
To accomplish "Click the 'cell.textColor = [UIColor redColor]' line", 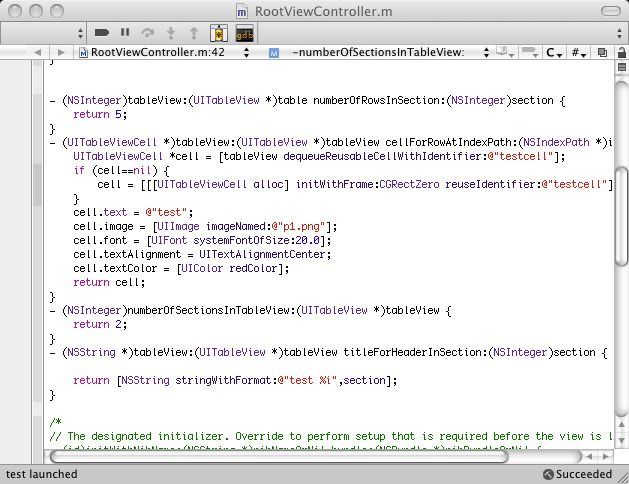I will [181, 268].
